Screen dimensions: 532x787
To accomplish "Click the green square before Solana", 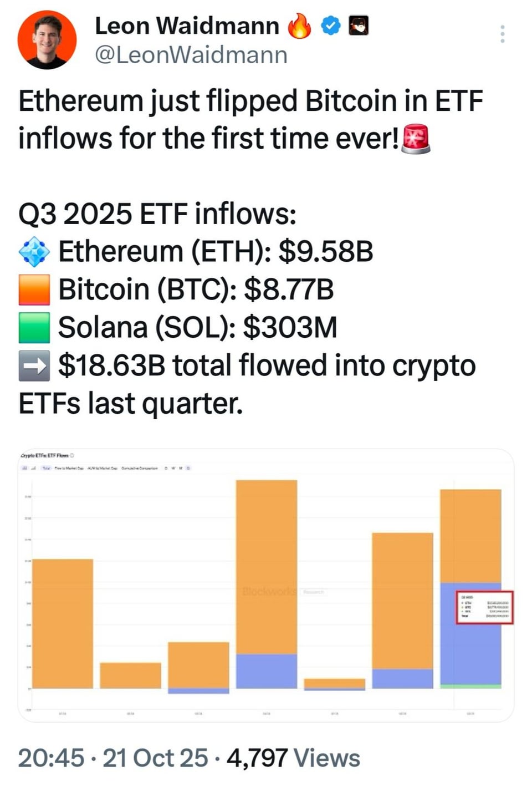I will point(34,327).
